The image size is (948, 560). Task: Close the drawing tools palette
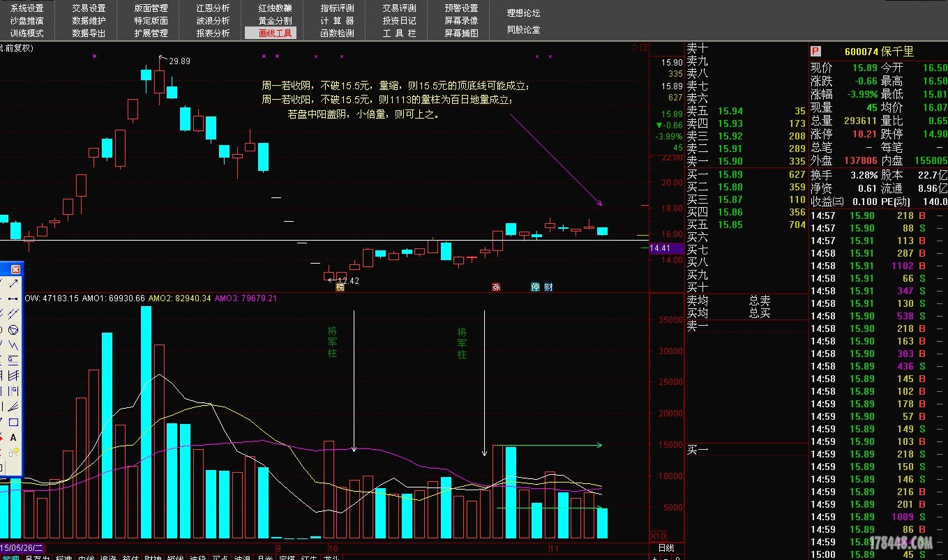15,270
